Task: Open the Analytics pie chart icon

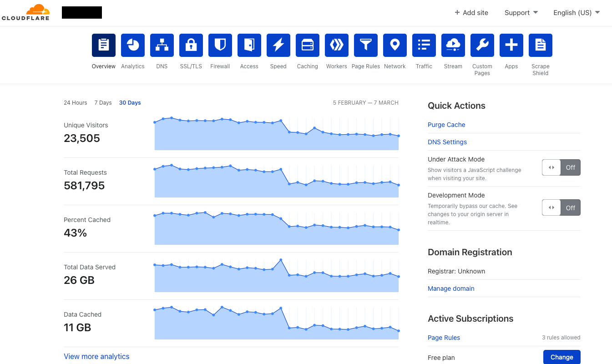Action: pos(133,45)
